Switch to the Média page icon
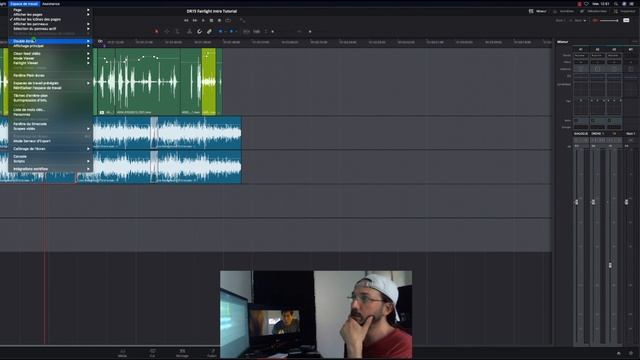This screenshot has width=640, height=360. coord(122,353)
